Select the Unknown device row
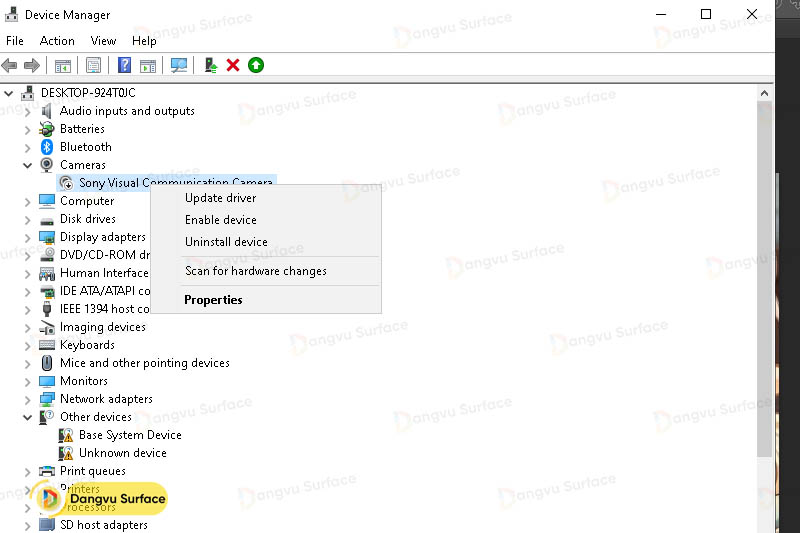Screen dimensions: 800x533 pyautogui.click(x=122, y=453)
